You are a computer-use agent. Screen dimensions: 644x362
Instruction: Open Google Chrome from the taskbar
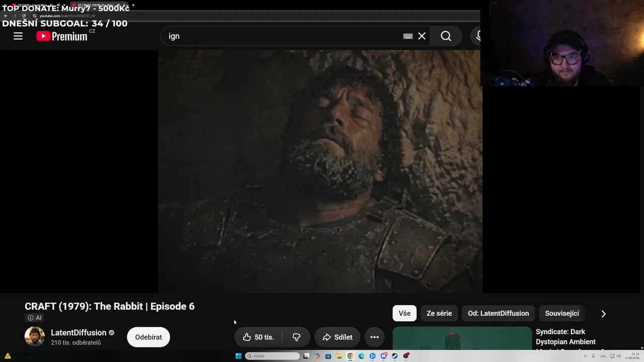[x=350, y=356]
